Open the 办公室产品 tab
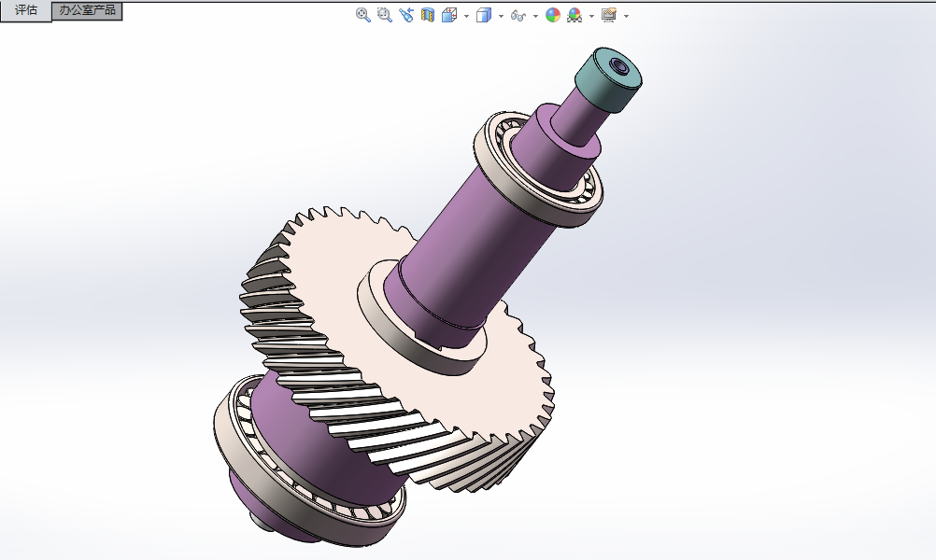The width and height of the screenshot is (936, 560). point(87,10)
